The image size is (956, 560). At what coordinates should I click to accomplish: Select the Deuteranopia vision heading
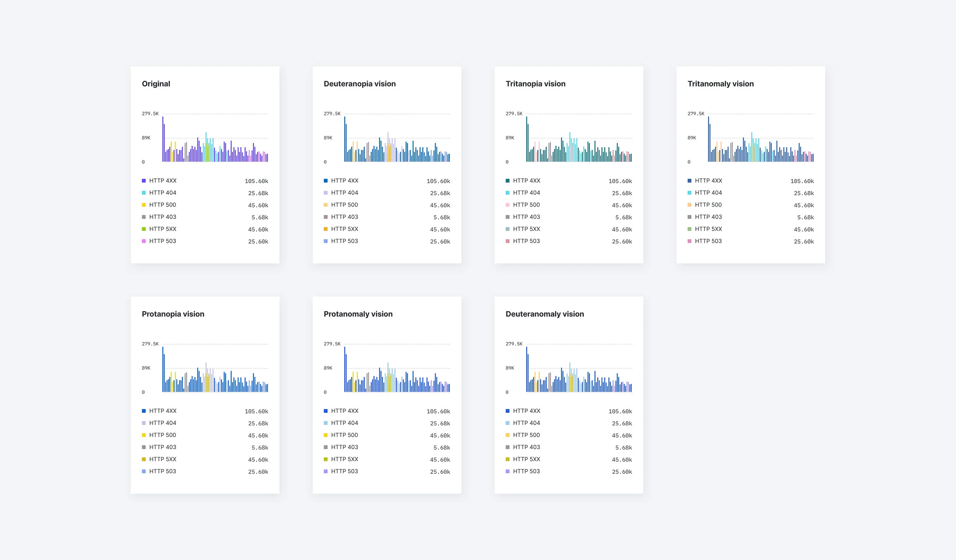359,84
